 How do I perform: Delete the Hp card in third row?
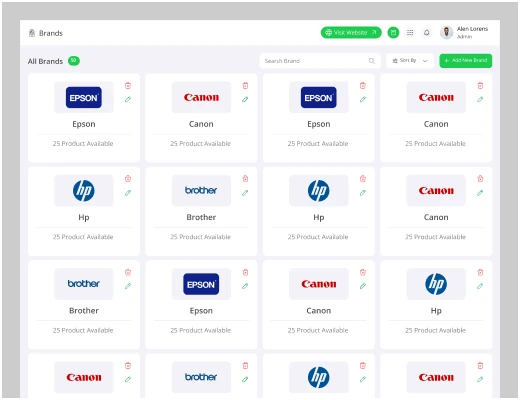[x=480, y=272]
